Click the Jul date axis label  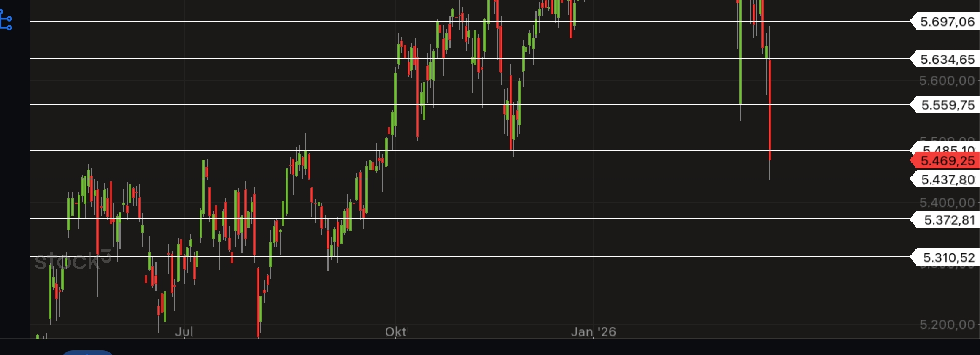184,332
